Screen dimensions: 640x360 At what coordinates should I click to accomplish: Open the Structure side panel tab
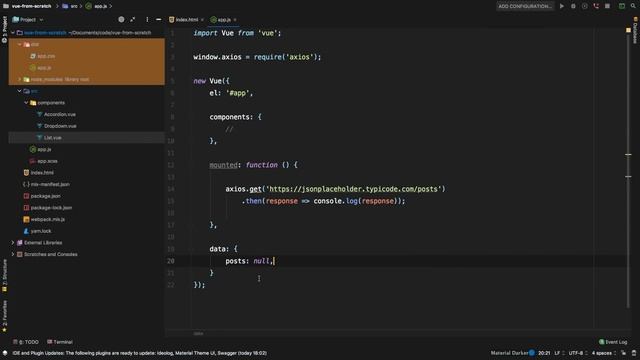(x=4, y=276)
